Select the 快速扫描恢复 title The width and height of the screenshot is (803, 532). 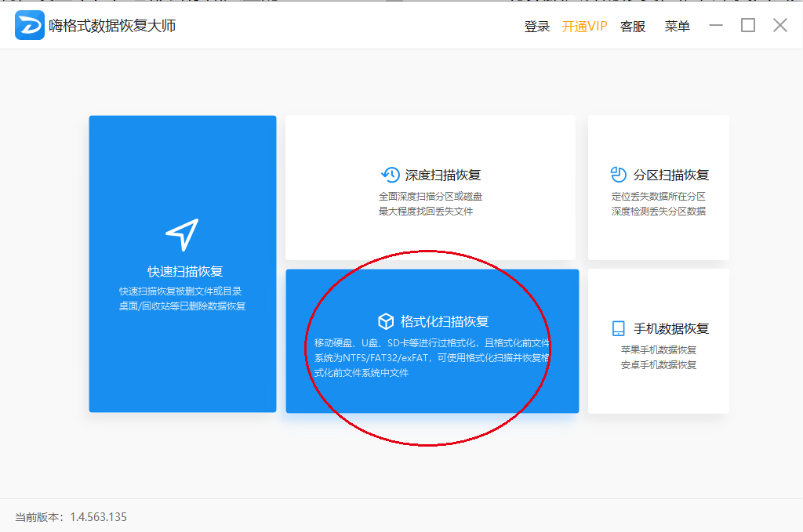click(185, 271)
